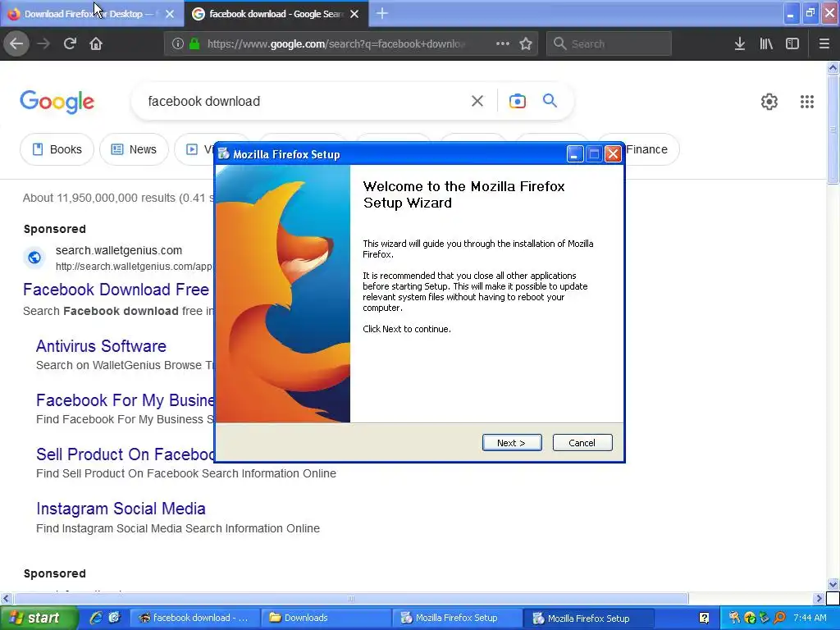Viewport: 840px width, 630px height.
Task: Click the Google logo
Action: click(x=57, y=102)
